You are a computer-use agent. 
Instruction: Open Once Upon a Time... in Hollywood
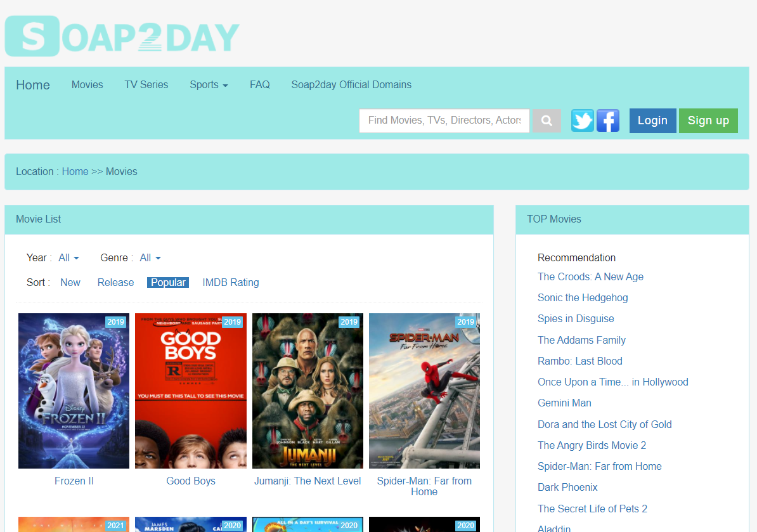613,382
